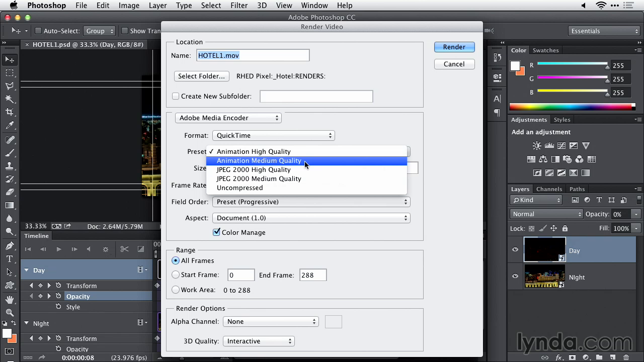The image size is (644, 362).
Task: Select All Frames radio button
Action: (x=176, y=260)
